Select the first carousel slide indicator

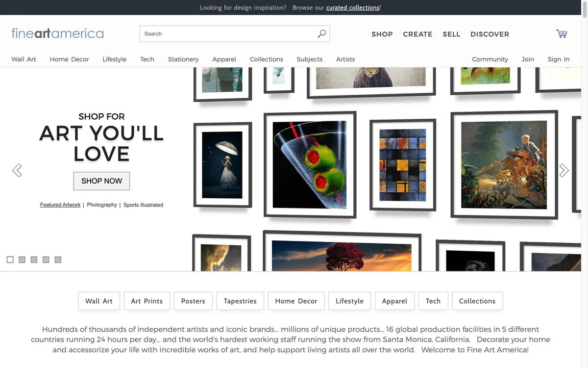tap(10, 260)
